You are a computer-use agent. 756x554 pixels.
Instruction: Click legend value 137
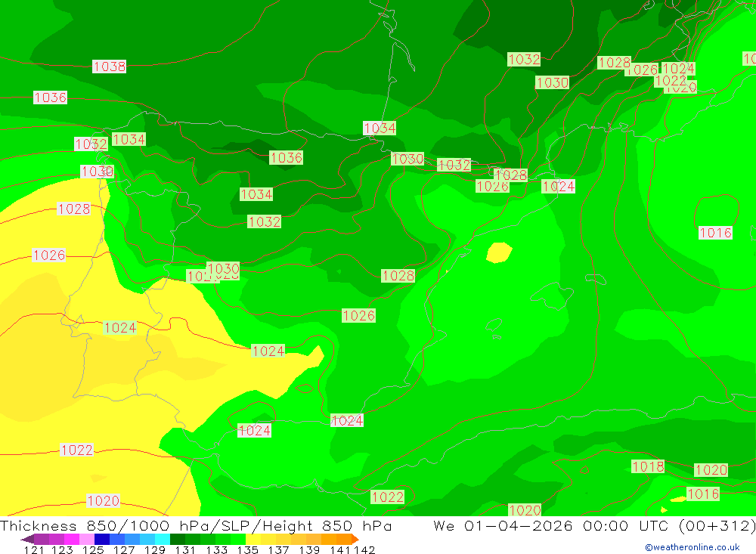[x=278, y=549]
